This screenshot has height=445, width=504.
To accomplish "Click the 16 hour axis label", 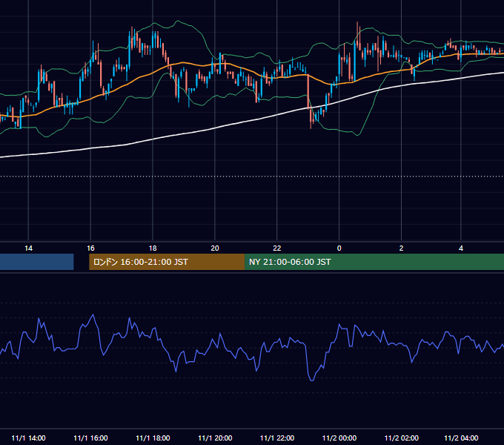I will (x=90, y=248).
